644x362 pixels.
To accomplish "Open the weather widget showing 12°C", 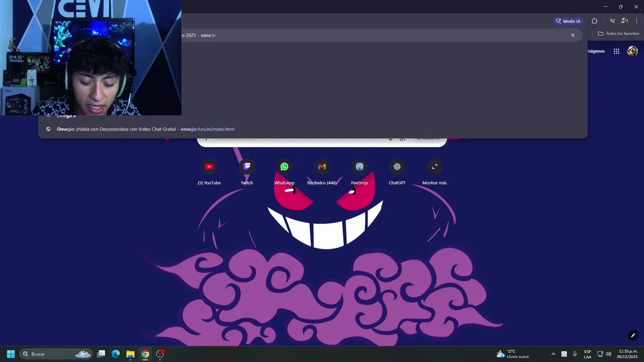I will click(x=513, y=354).
